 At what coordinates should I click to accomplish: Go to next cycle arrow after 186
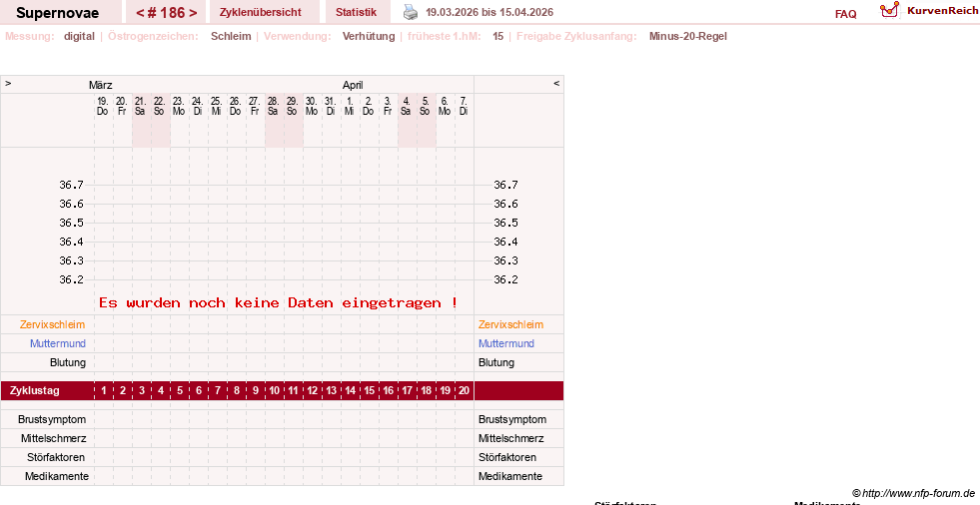193,13
